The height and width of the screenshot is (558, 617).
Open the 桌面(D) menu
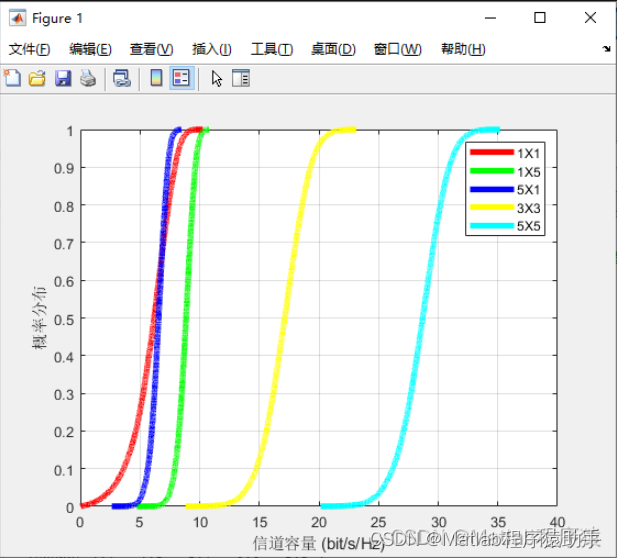click(333, 50)
